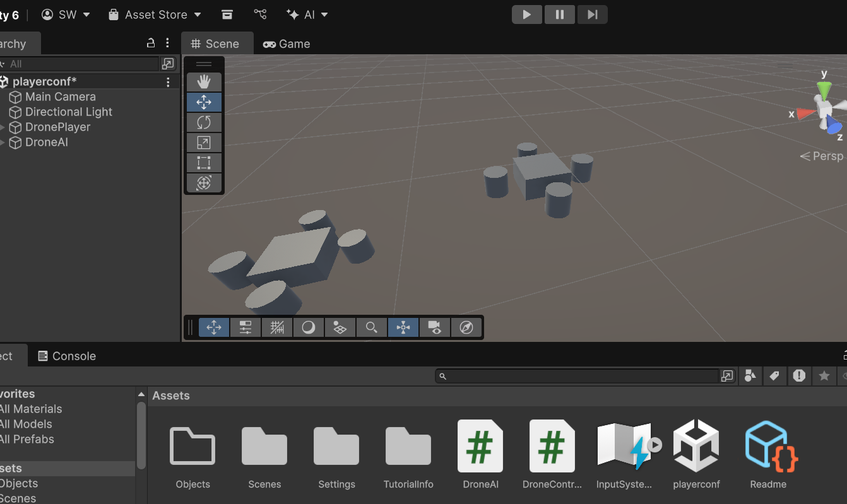
Task: Expand the DronePlayer object in the hierarchy
Action: click(3, 127)
